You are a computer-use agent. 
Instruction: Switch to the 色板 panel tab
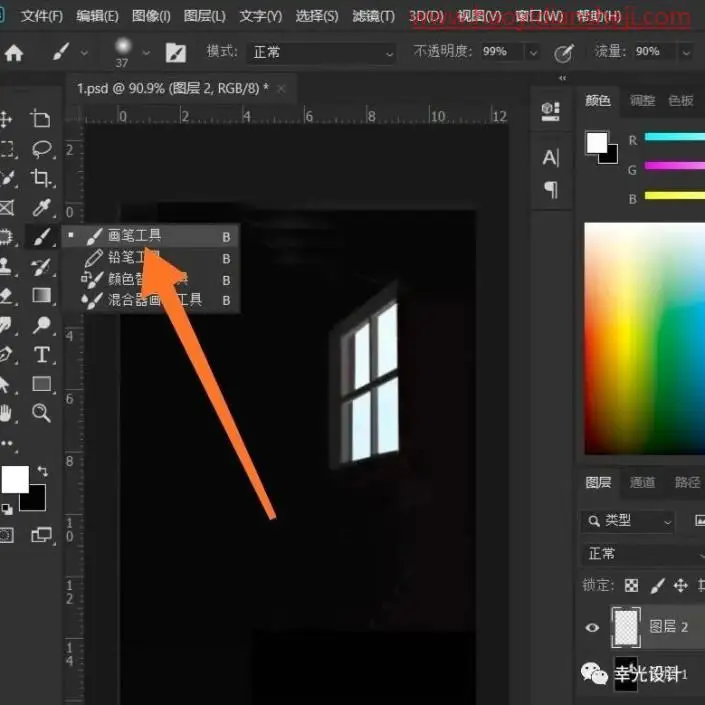[x=681, y=100]
